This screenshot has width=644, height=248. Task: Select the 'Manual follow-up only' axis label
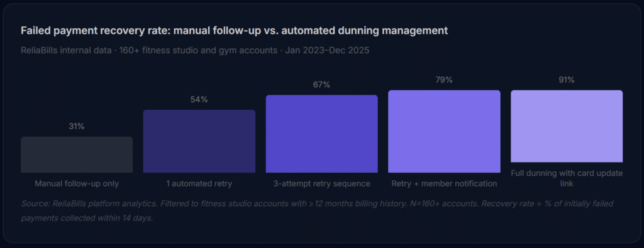click(x=77, y=183)
